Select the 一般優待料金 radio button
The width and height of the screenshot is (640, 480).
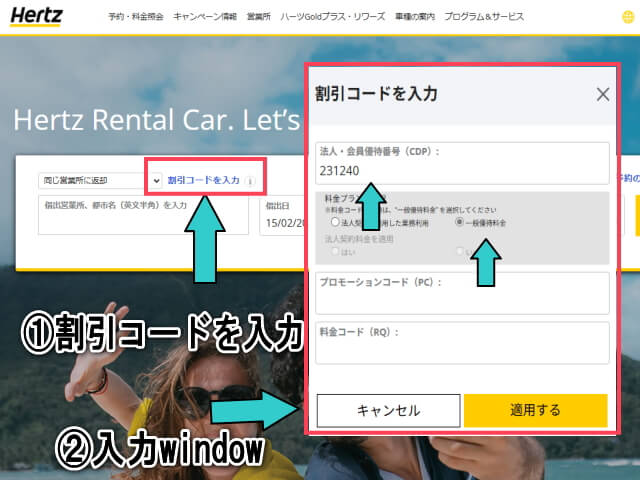pos(460,222)
